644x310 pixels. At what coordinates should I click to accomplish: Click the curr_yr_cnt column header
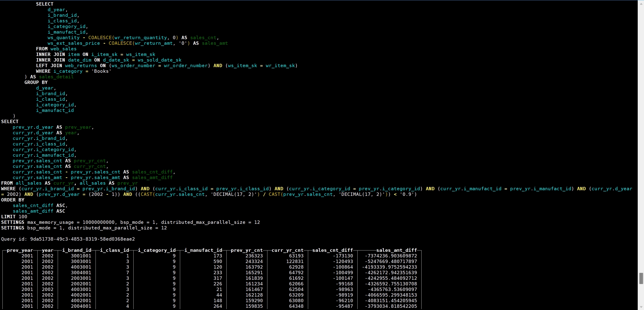[x=287, y=250]
